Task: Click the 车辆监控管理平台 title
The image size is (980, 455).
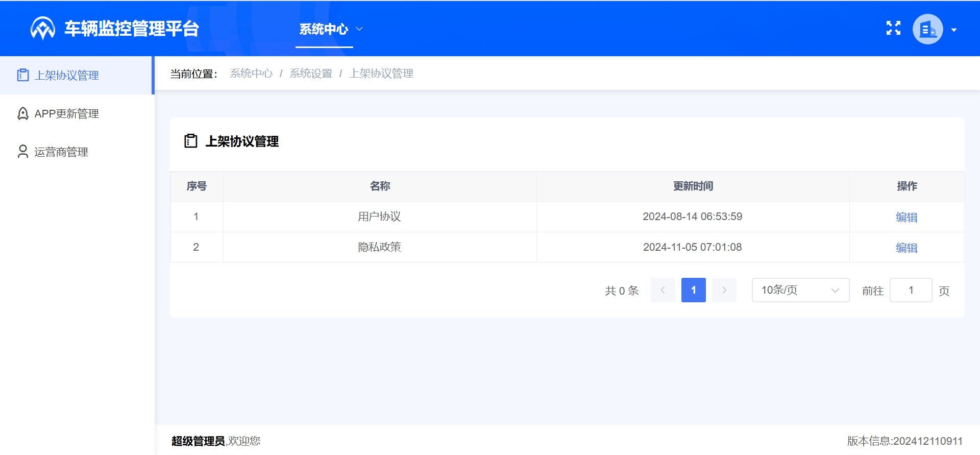Action: pyautogui.click(x=132, y=29)
